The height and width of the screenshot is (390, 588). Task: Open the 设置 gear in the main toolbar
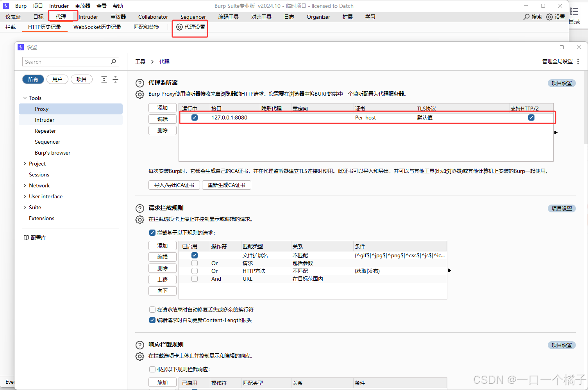(x=549, y=17)
